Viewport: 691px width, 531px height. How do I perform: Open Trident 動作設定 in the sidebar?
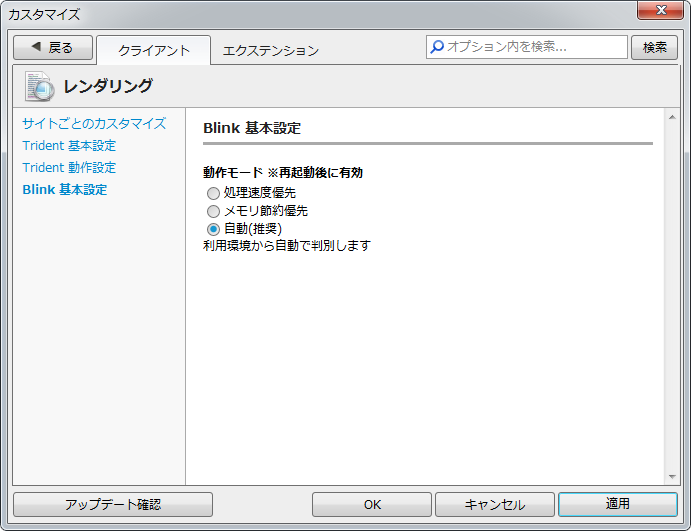[69, 167]
